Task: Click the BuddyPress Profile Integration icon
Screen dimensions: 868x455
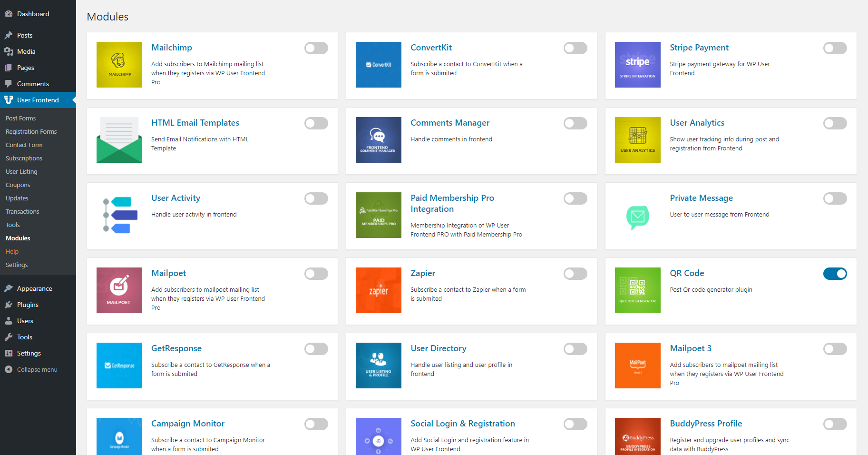Action: click(637, 436)
